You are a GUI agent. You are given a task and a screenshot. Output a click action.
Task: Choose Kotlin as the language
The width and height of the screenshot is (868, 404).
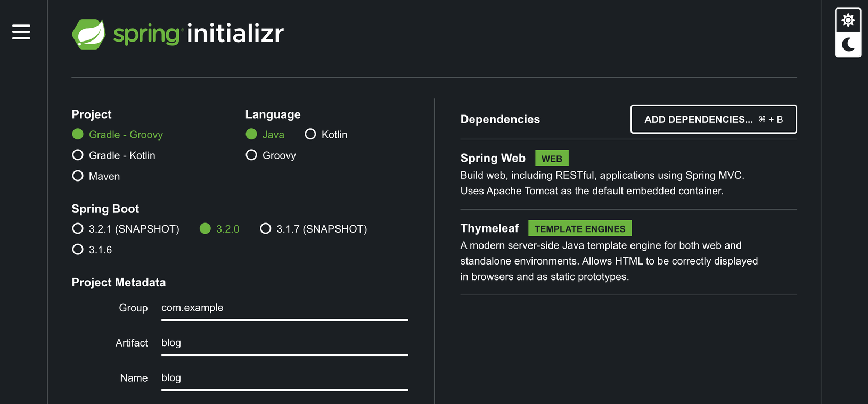[326, 135]
